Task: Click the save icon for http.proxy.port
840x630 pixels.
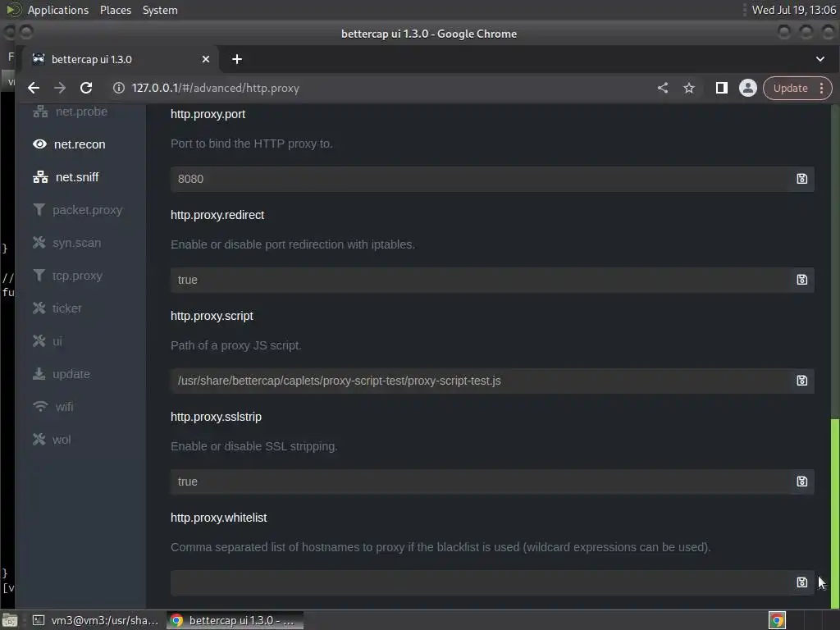Action: pos(801,179)
